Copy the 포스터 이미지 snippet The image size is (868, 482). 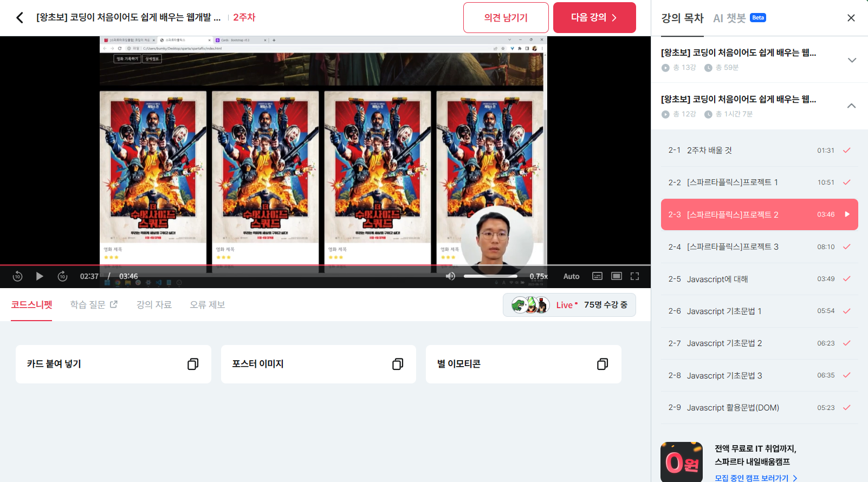398,364
